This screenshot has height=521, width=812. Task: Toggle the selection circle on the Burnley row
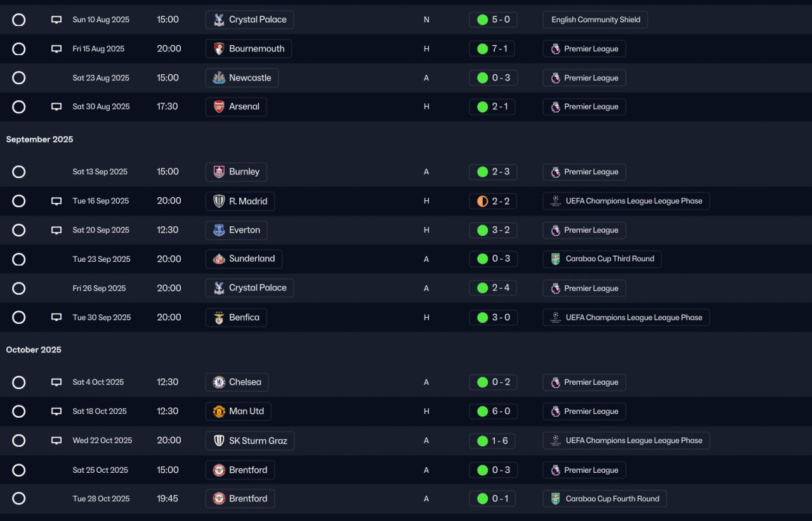(x=19, y=172)
